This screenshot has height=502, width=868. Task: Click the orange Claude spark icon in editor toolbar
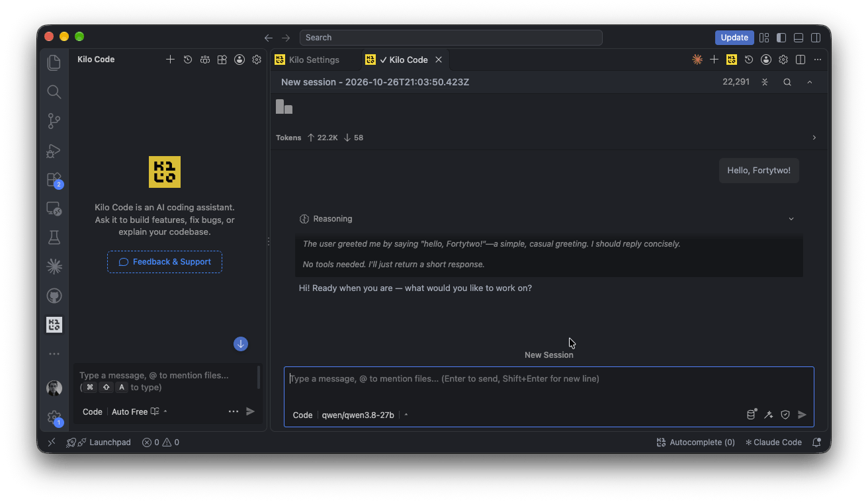pos(697,60)
